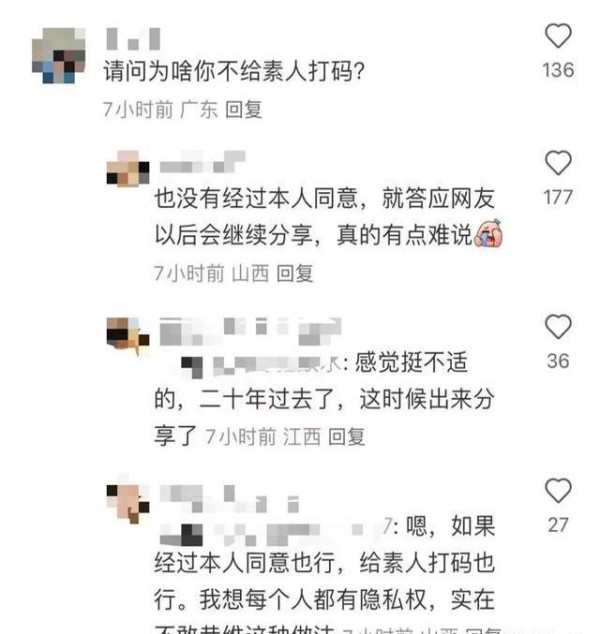Tap 回复 on the 山西 reply
The width and height of the screenshot is (600, 634).
click(295, 274)
